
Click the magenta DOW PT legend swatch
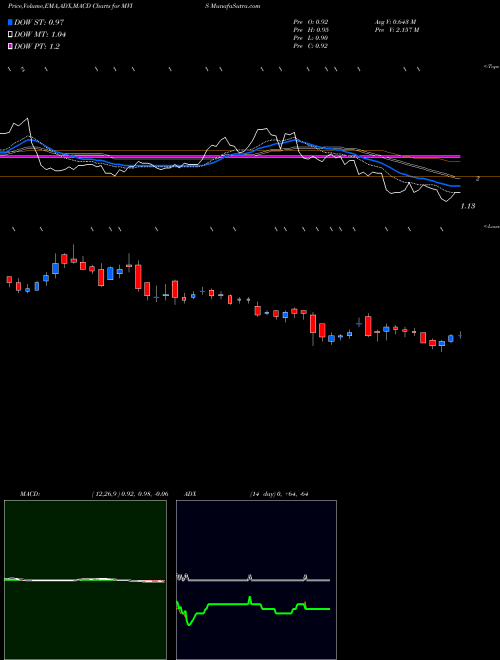[x=11, y=46]
